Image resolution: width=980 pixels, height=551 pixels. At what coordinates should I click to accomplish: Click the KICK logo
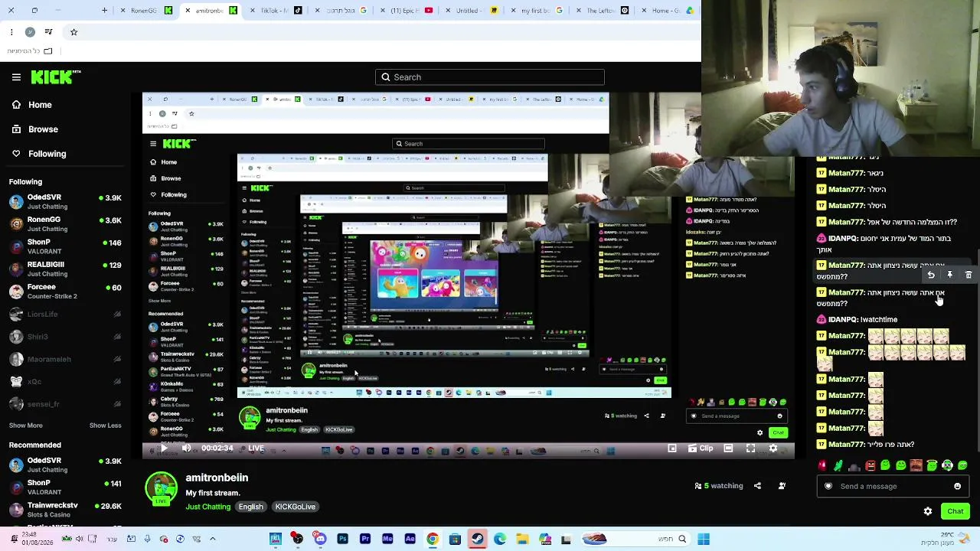click(x=56, y=77)
